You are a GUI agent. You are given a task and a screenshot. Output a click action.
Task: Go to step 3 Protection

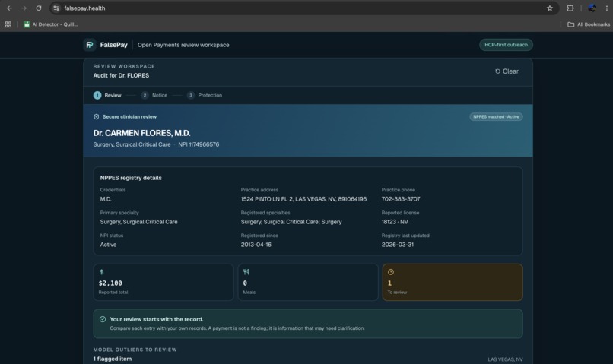tap(205, 95)
